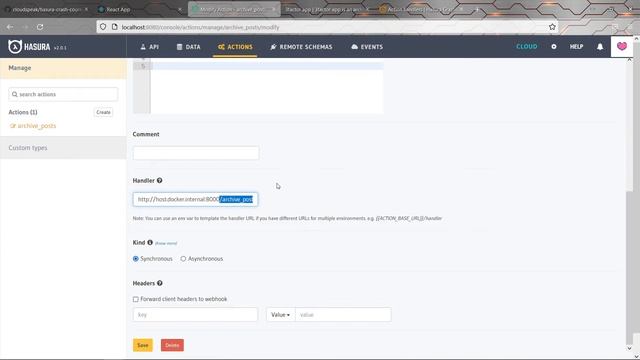The height and width of the screenshot is (360, 640).
Task: Click the browser back arrow
Action: [x=10, y=27]
